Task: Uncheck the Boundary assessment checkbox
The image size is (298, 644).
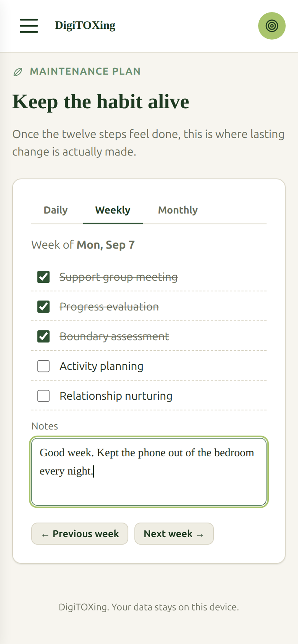Action: click(x=43, y=336)
